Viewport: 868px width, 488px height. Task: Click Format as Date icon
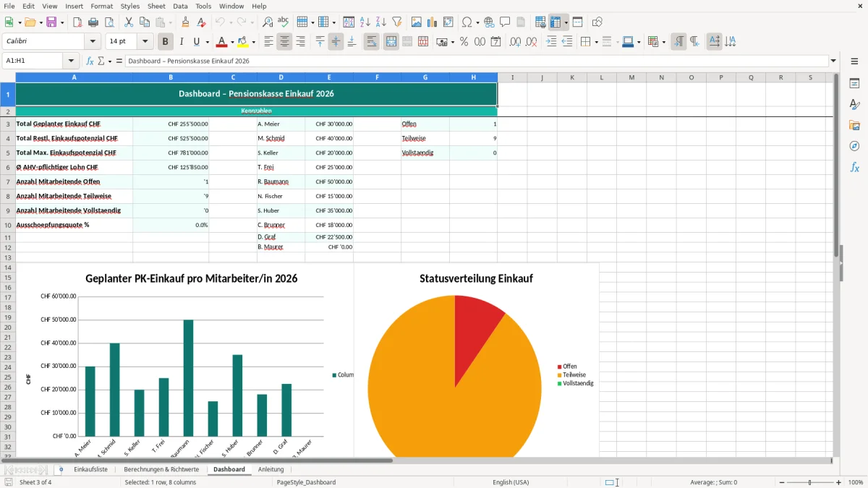click(495, 42)
